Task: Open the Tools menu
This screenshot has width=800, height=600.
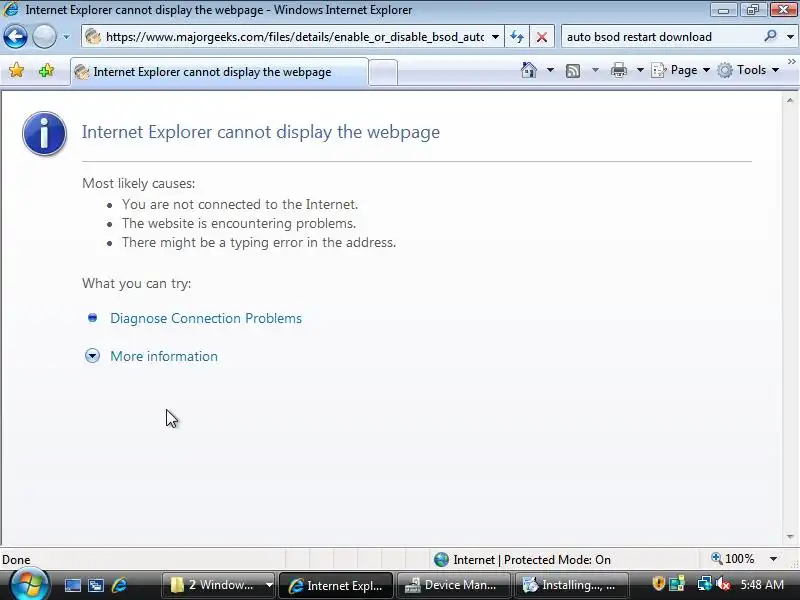Action: [748, 70]
